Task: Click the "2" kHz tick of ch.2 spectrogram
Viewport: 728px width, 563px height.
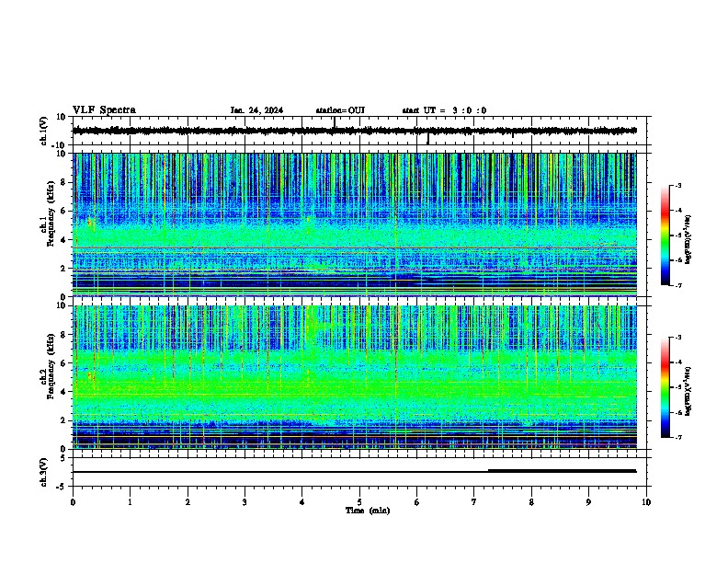Action: (63, 420)
